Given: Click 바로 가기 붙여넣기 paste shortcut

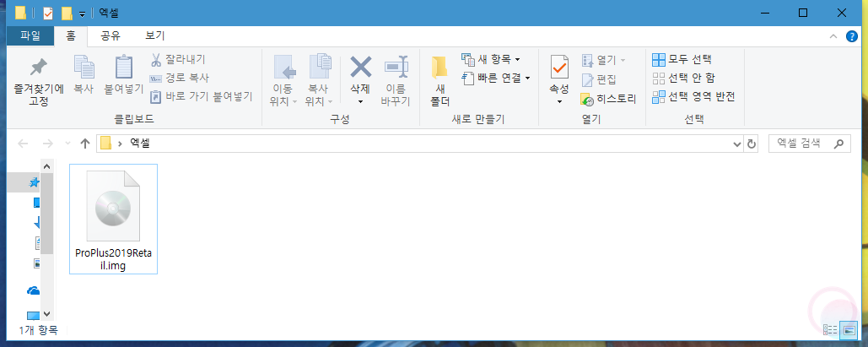Looking at the screenshot, I should coord(202,97).
